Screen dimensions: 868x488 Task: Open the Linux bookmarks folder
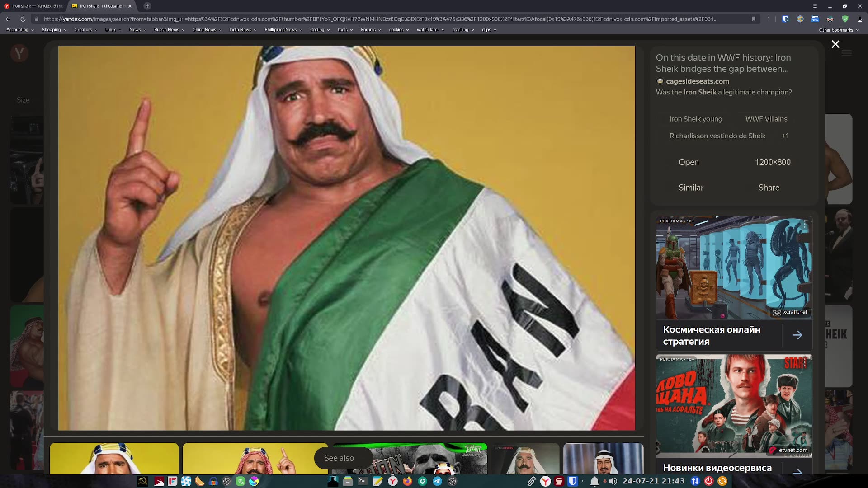[x=113, y=30]
